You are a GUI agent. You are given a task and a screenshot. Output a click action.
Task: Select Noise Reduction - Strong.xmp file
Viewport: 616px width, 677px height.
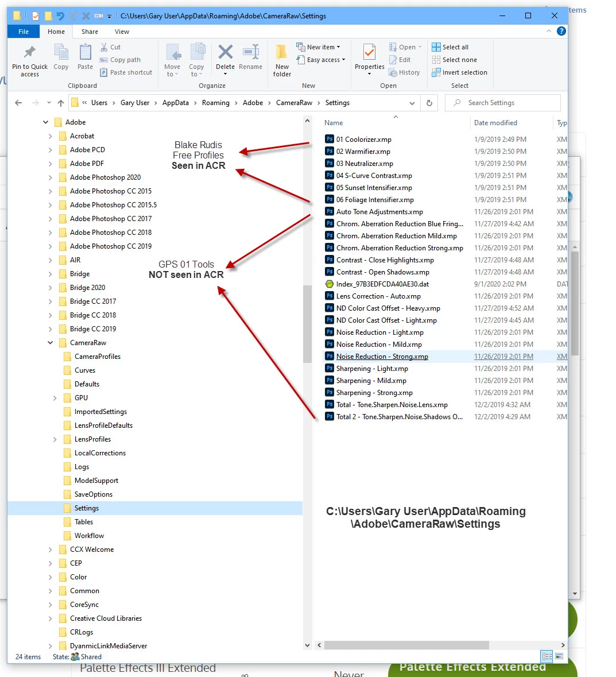[x=382, y=357]
